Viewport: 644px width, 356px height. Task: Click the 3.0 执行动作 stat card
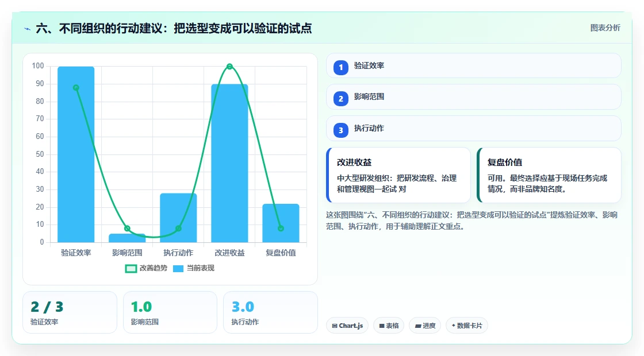(270, 312)
